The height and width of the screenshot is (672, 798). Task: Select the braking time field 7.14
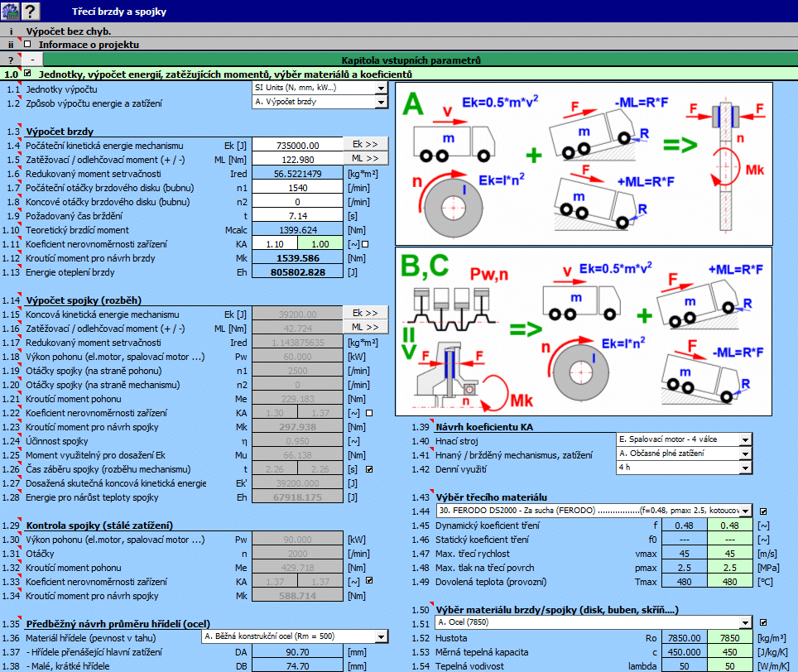(x=298, y=216)
